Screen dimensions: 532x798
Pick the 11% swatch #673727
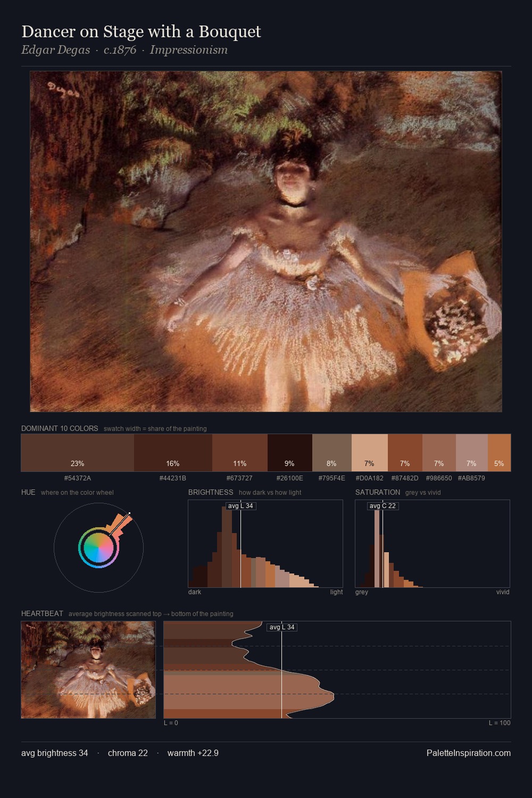240,453
